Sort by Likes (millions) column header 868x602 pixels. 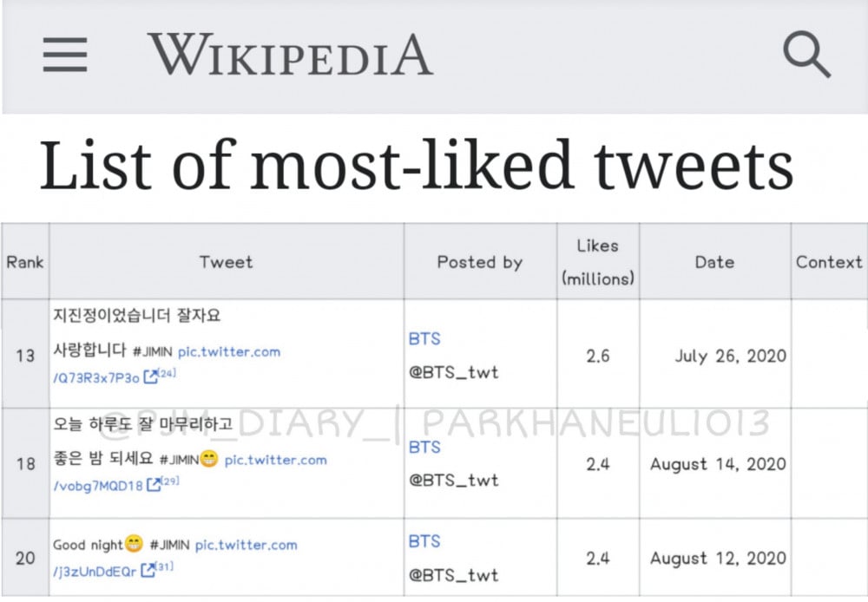(598, 262)
